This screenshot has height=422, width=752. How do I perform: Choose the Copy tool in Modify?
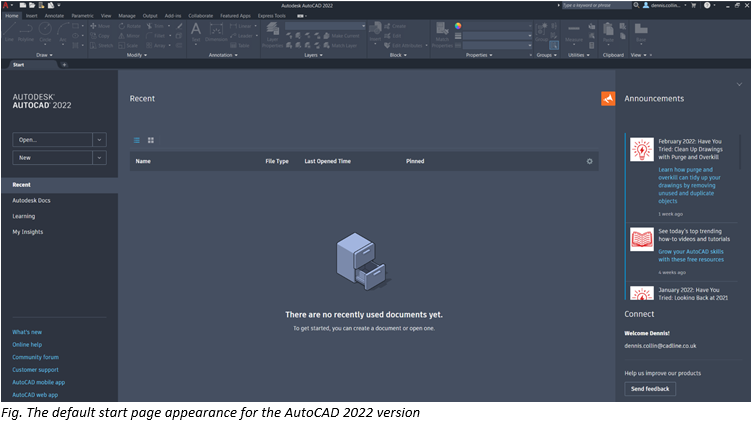(x=100, y=35)
